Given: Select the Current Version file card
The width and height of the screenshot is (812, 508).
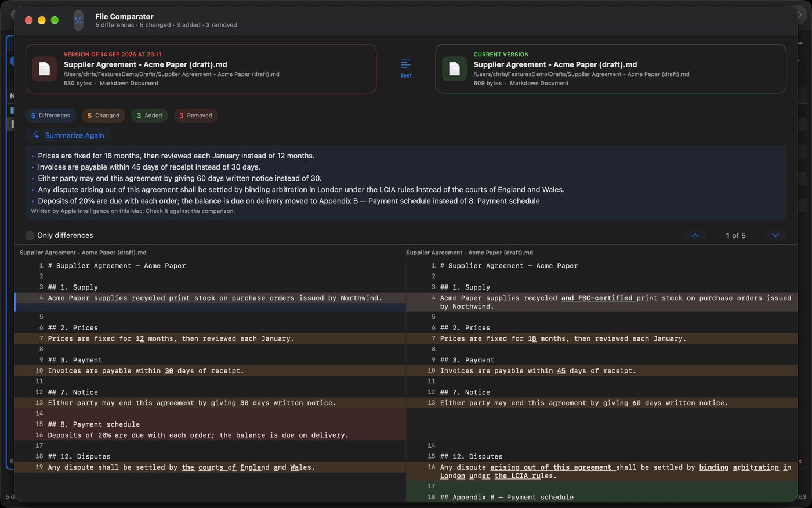Looking at the screenshot, I should click(x=611, y=69).
